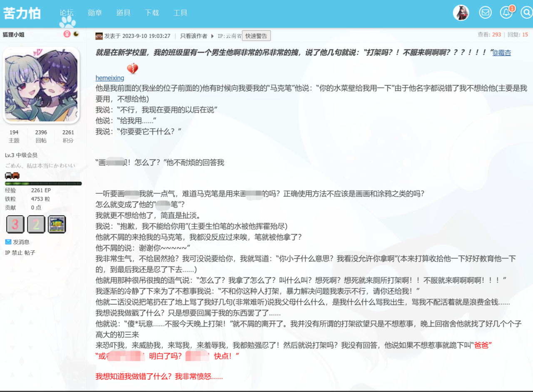Click the green experience progress bar
533x392 pixels.
43,183
